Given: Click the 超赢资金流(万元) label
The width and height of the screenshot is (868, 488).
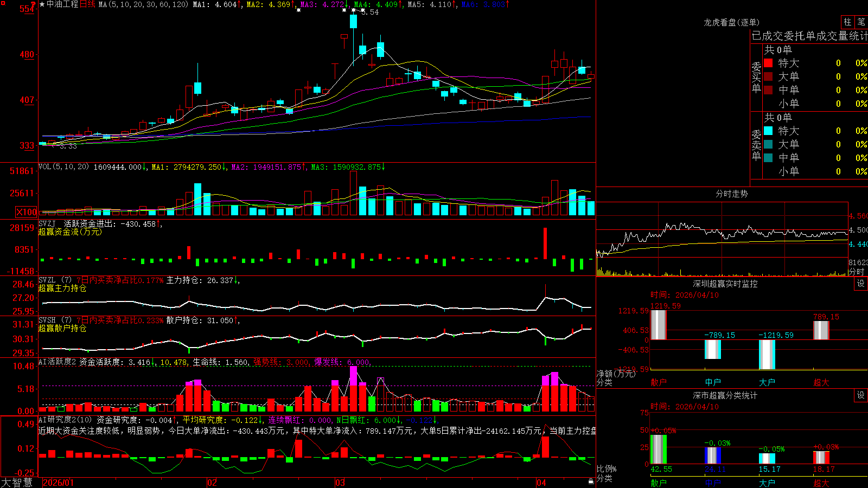Looking at the screenshot, I should pyautogui.click(x=70, y=232).
